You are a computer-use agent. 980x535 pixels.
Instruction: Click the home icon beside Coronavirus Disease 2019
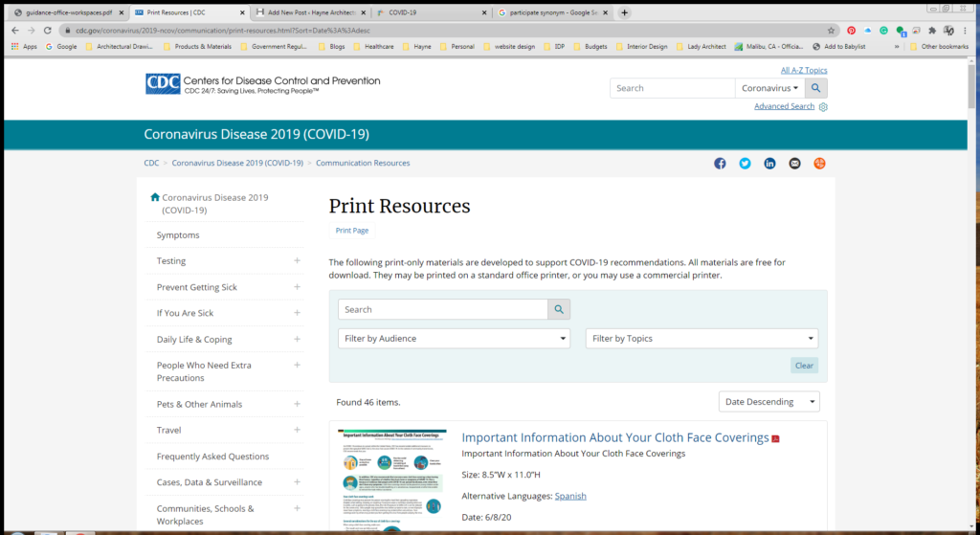click(x=155, y=197)
